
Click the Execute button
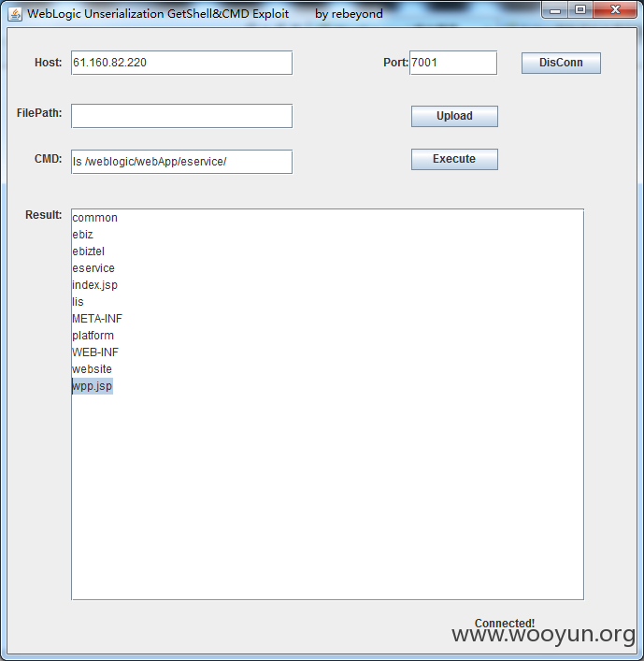(x=454, y=159)
